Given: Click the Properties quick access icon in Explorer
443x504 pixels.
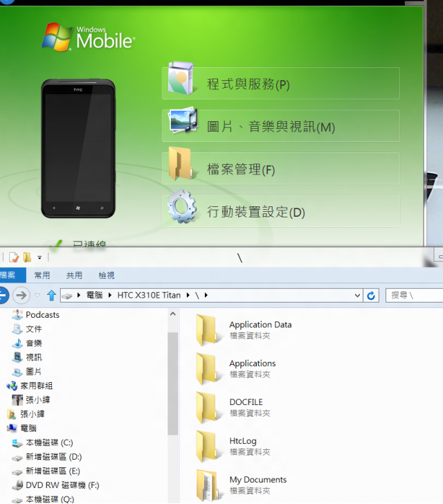Looking at the screenshot, I should (x=14, y=258).
